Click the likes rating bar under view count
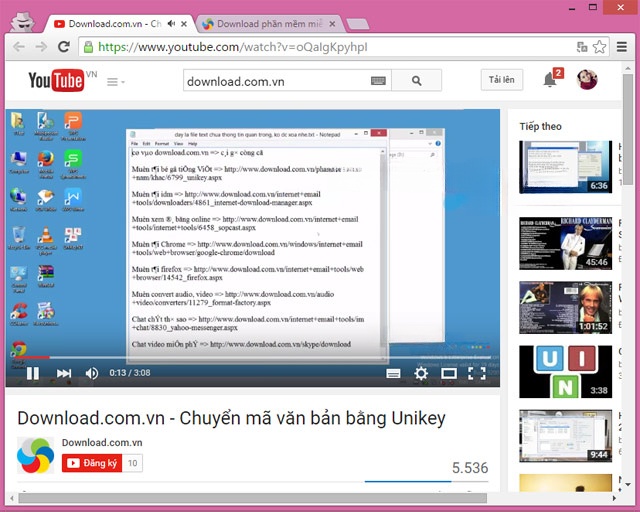 [x=426, y=482]
